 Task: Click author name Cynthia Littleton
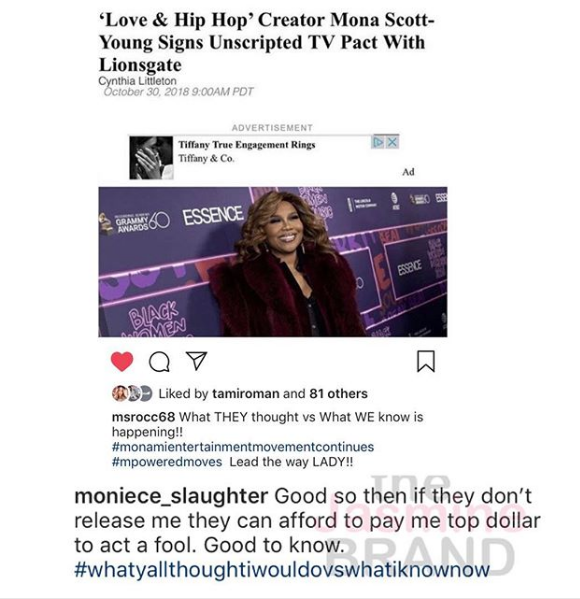click(x=138, y=81)
